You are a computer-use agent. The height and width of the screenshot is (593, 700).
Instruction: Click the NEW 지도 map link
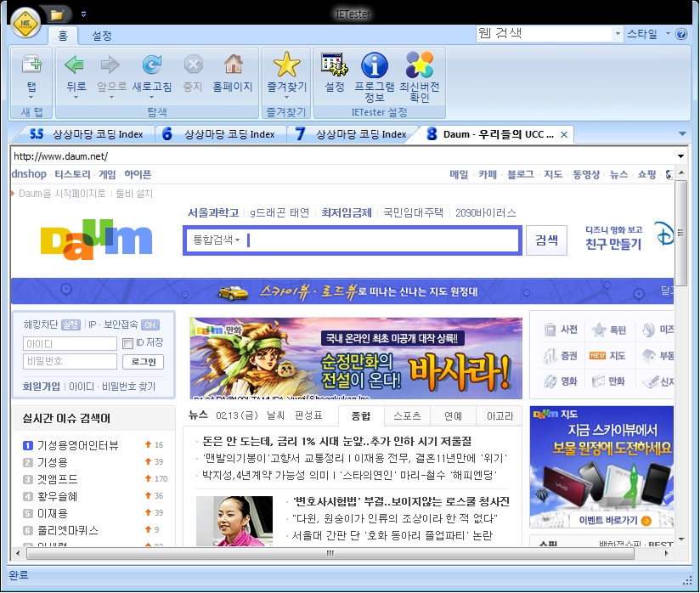pyautogui.click(x=607, y=356)
